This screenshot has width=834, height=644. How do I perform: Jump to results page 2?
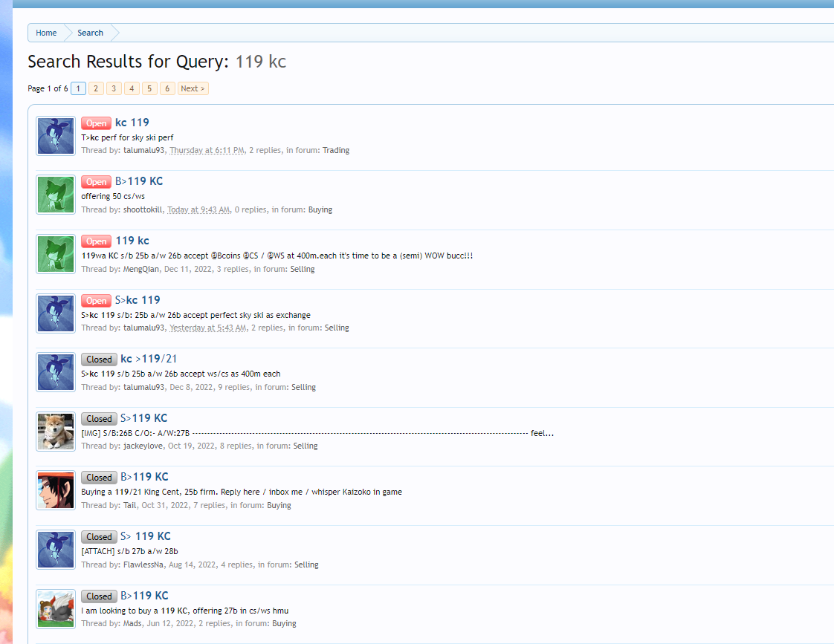[96, 88]
